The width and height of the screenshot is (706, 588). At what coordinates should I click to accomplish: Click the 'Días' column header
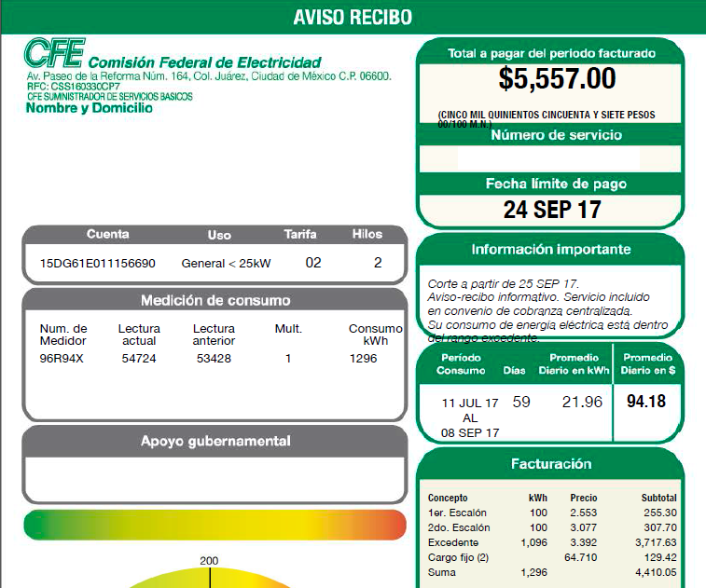(514, 370)
